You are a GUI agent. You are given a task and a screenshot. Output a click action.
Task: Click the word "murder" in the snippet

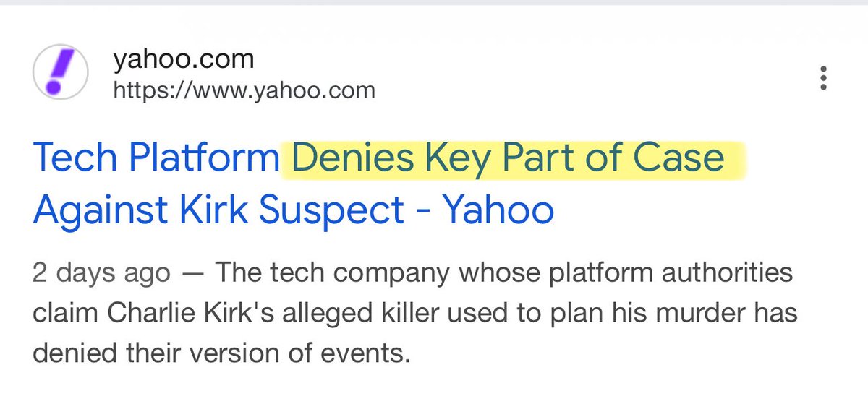coord(723,313)
